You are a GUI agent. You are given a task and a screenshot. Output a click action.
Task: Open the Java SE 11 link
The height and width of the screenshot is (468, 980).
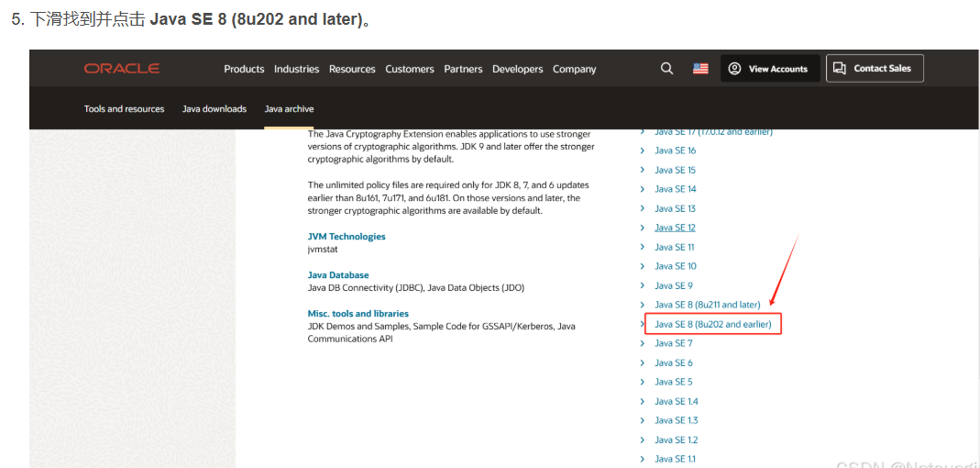click(x=675, y=247)
